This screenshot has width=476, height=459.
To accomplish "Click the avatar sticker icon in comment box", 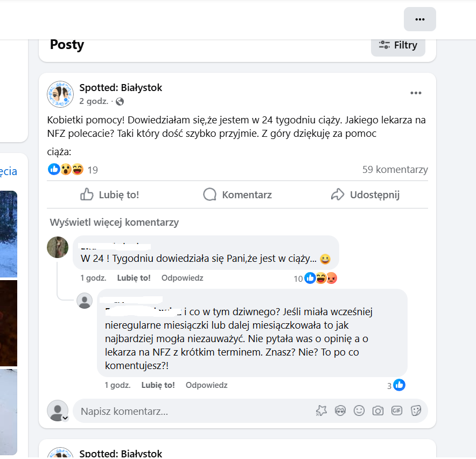I will [340, 411].
